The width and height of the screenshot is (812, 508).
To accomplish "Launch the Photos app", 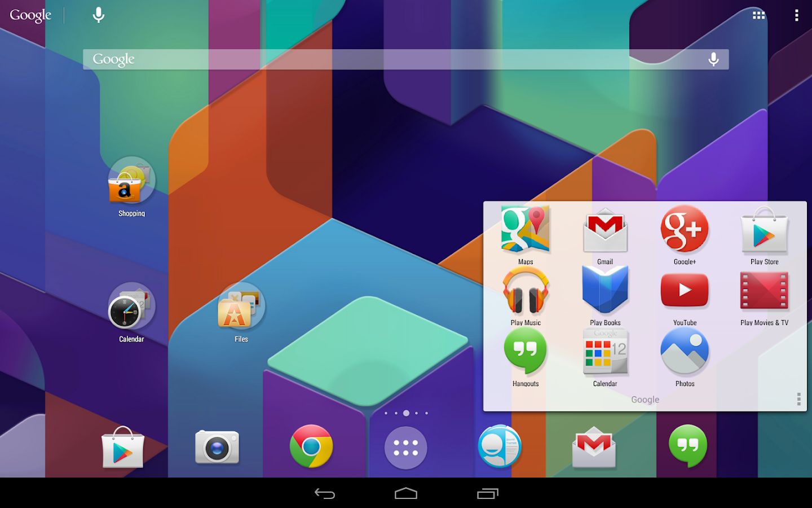I will (685, 351).
